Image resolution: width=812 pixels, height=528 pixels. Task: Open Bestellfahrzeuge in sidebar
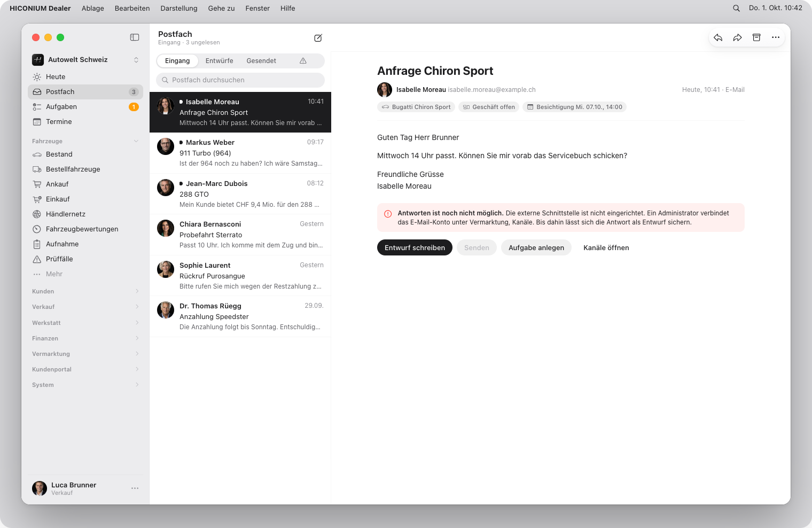[85, 169]
